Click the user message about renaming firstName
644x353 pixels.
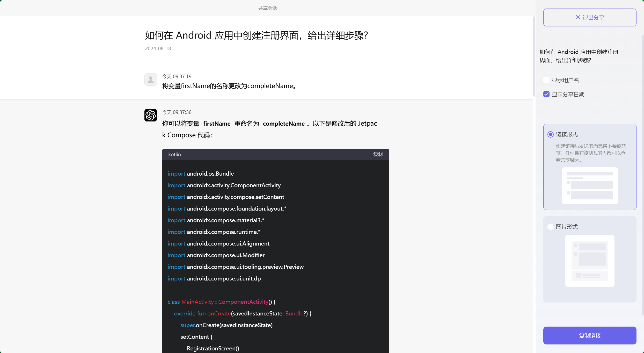click(229, 86)
